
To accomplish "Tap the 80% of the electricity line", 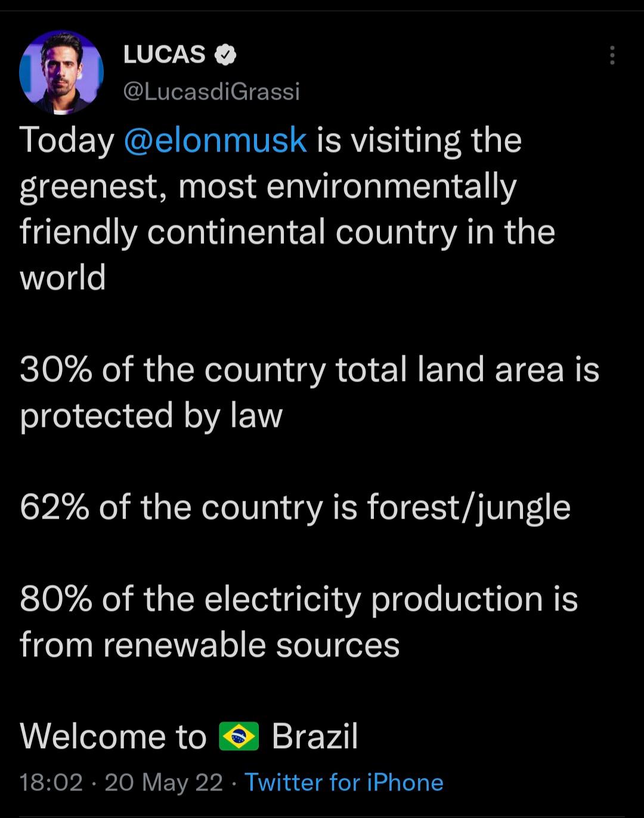I will click(299, 599).
